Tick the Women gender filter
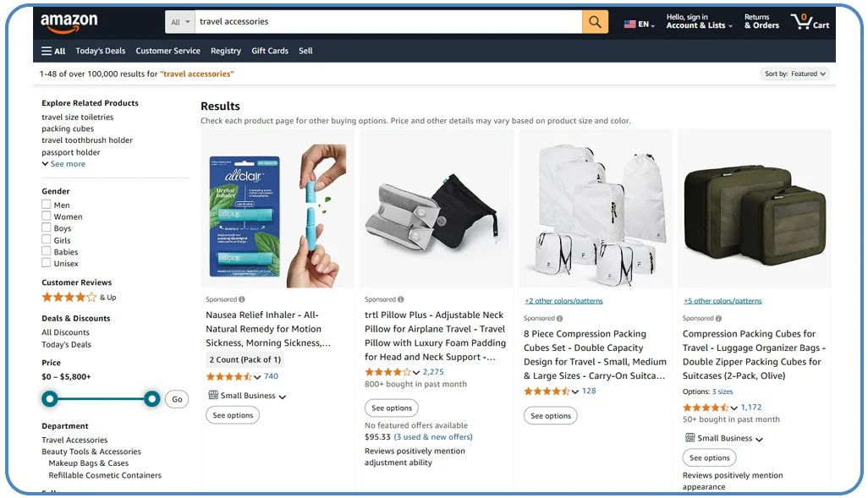 (x=47, y=216)
